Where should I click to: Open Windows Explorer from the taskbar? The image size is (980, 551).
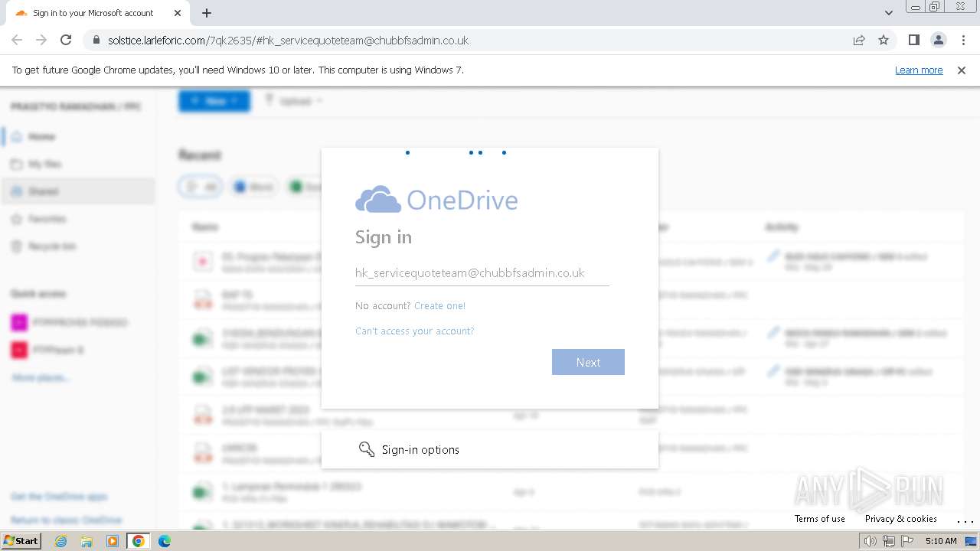[87, 541]
